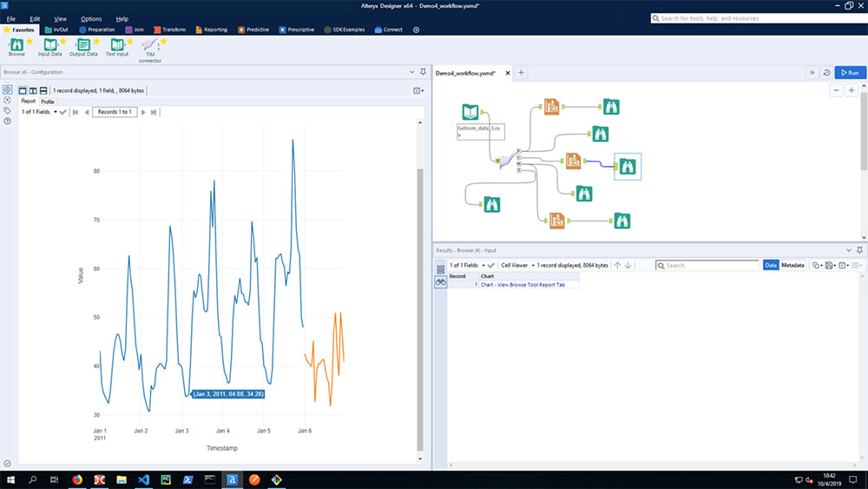This screenshot has width=868, height=489.
Task: Pin the Browse Configuration panel
Action: (x=423, y=72)
